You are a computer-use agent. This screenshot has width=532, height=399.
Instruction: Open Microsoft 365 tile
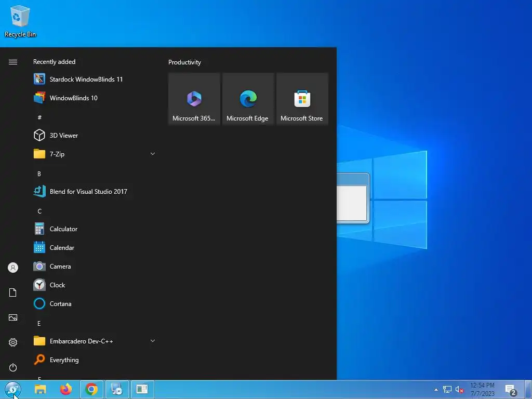194,99
